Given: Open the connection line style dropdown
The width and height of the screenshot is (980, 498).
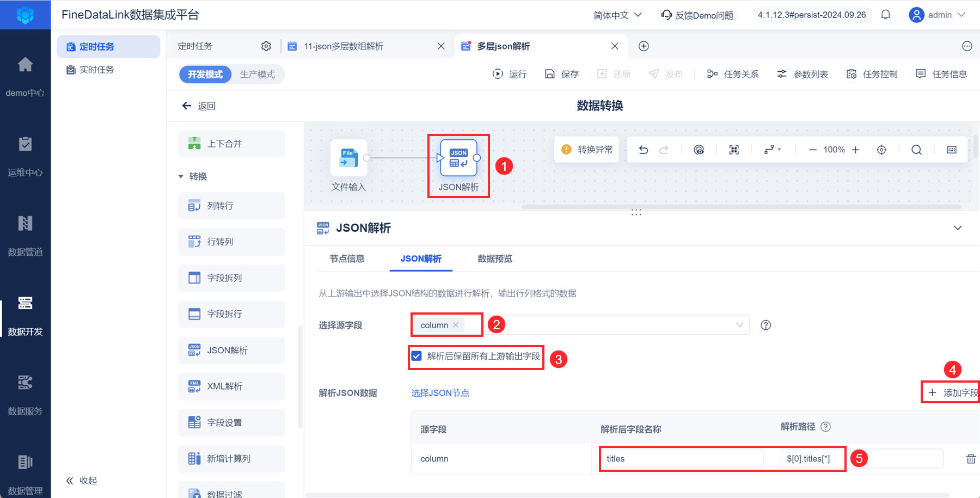Looking at the screenshot, I should pos(773,150).
